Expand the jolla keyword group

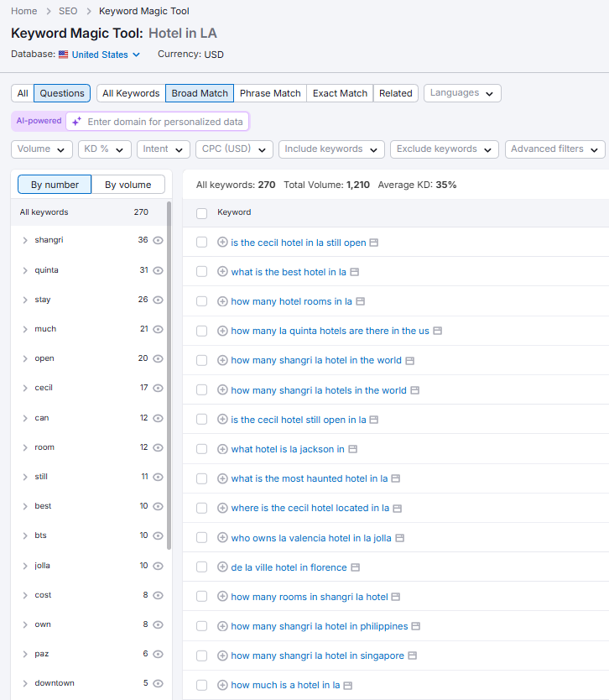click(x=25, y=566)
